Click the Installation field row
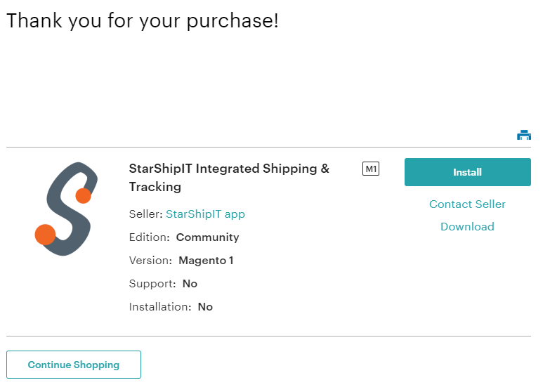The image size is (550, 392). 171,307
